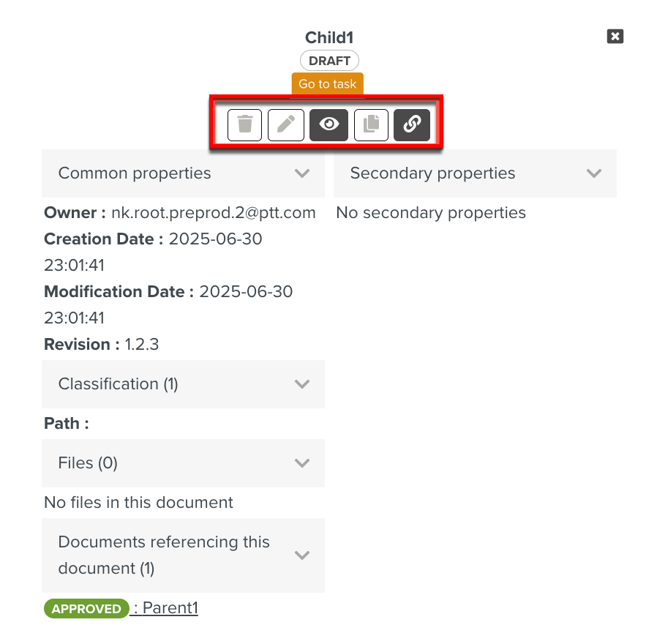Duplicate document with the copy icon

click(371, 124)
